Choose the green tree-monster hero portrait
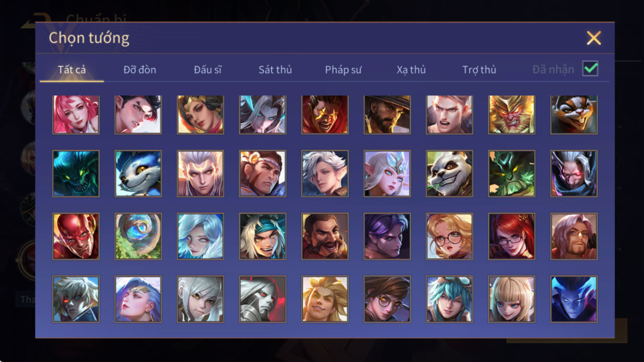Viewport: 644px width, 362px height. tap(511, 173)
